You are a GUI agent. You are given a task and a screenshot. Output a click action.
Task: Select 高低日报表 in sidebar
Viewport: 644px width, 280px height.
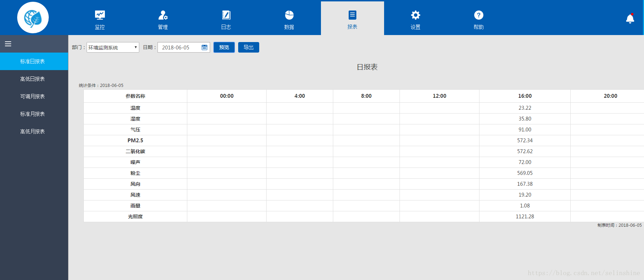tap(34, 79)
